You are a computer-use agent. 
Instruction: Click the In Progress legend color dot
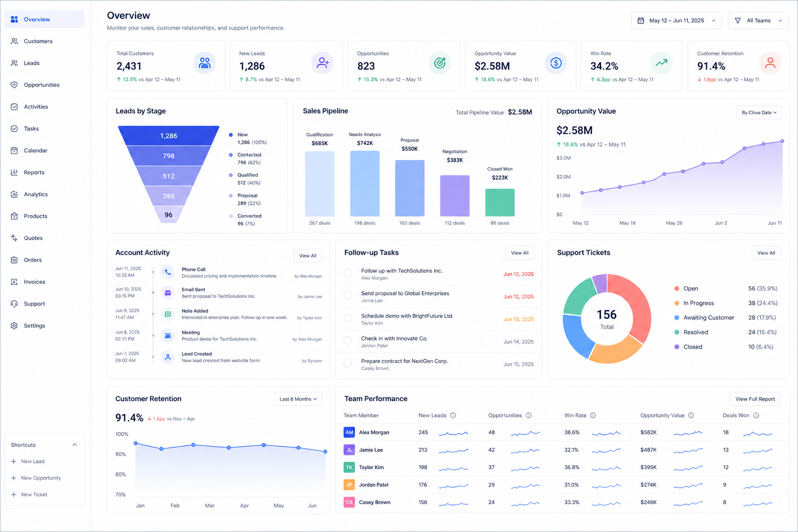point(676,303)
